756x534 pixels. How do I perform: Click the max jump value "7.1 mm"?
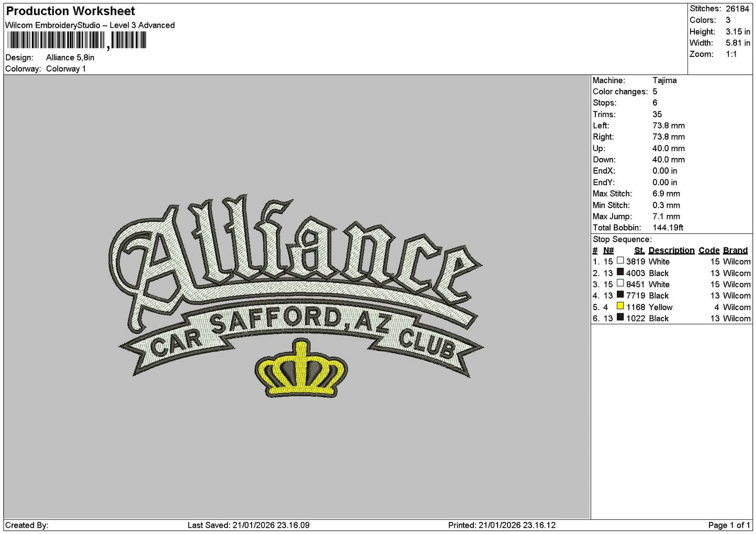coord(666,217)
